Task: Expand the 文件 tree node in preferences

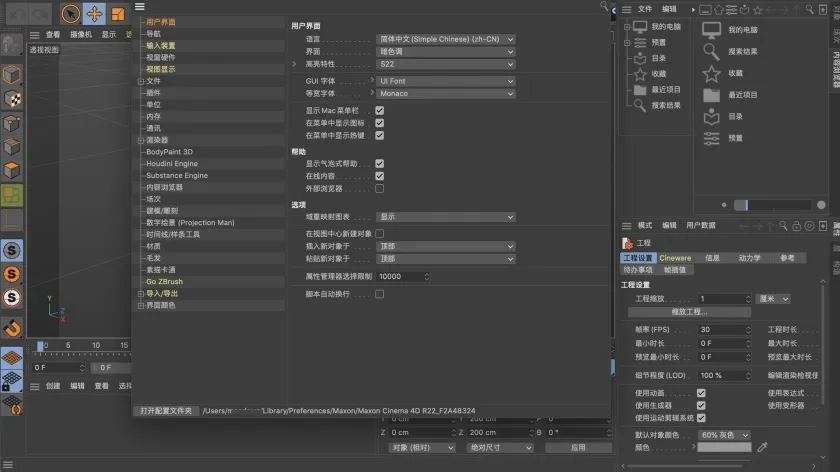Action: 141,81
